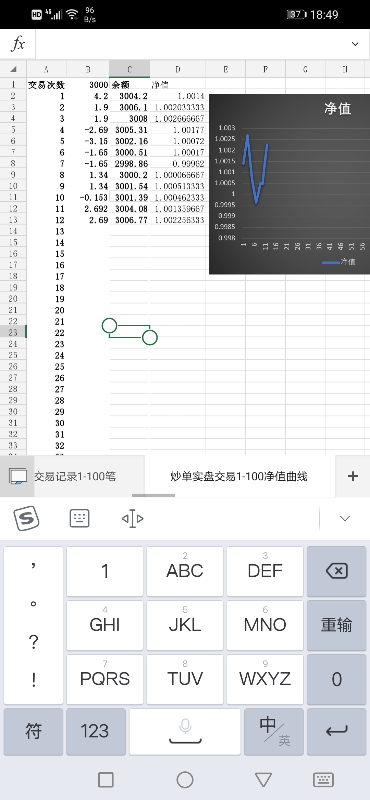Tap the 1 key on keypad
Screen dimensions: 370x800
(105, 571)
